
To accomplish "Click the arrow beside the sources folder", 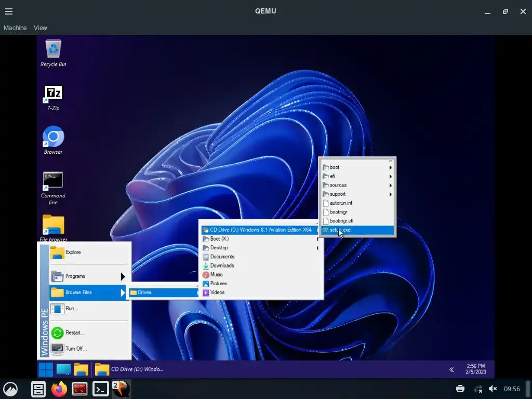I will pyautogui.click(x=391, y=185).
